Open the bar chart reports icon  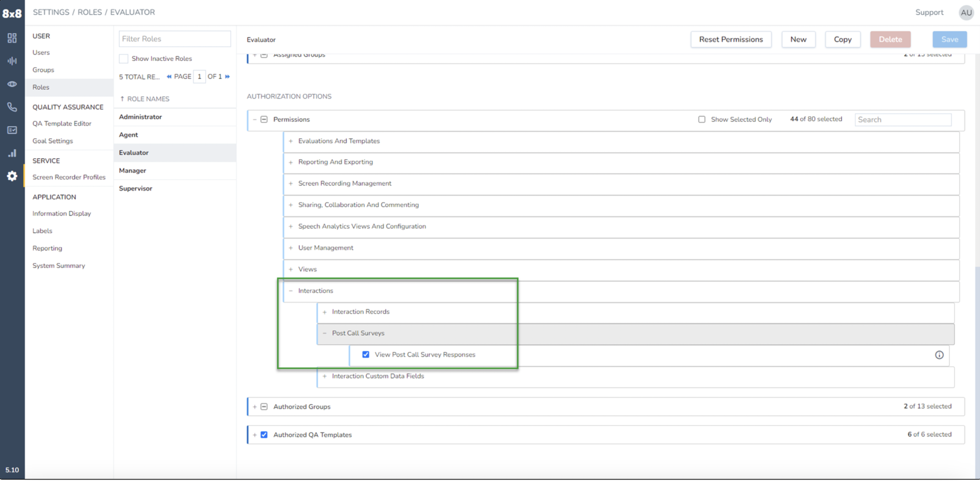[12, 153]
